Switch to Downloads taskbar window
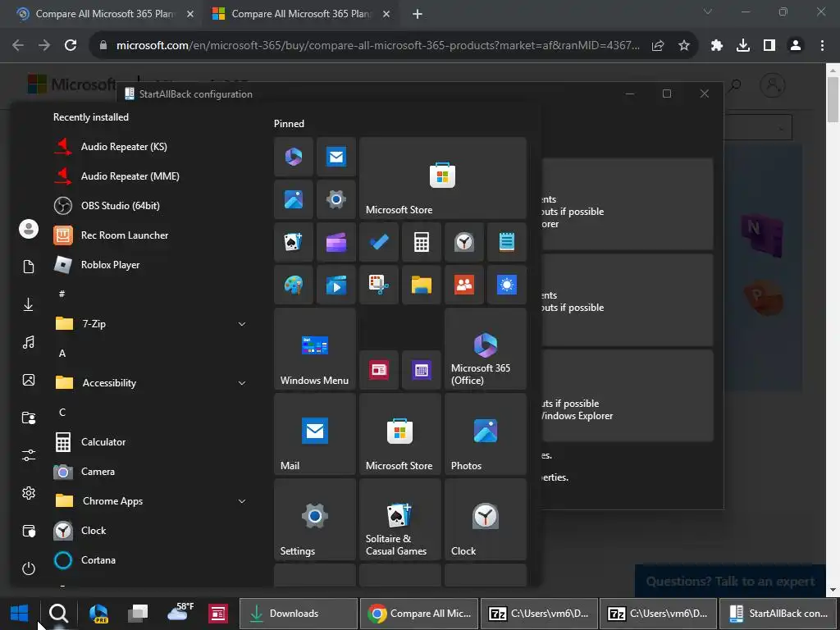Image resolution: width=840 pixels, height=630 pixels. pyautogui.click(x=298, y=614)
